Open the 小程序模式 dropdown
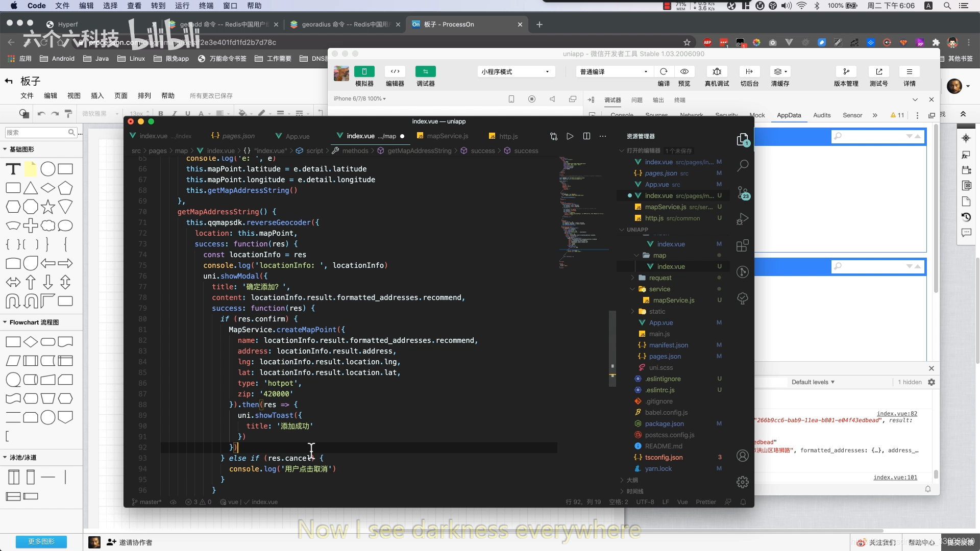980x551 pixels. [516, 72]
